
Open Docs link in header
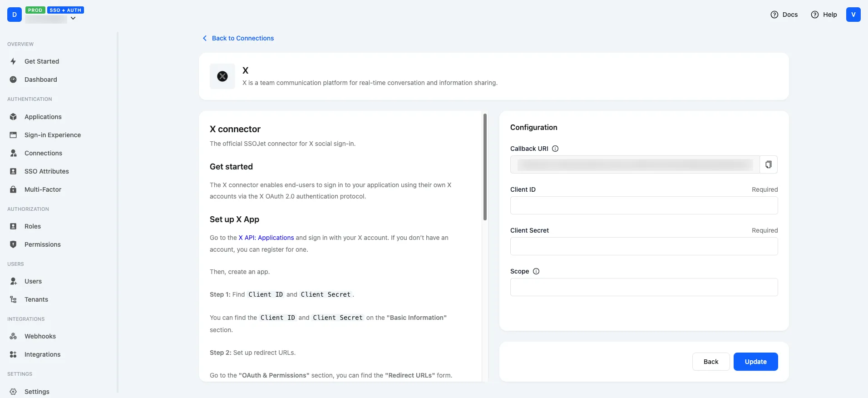790,15
